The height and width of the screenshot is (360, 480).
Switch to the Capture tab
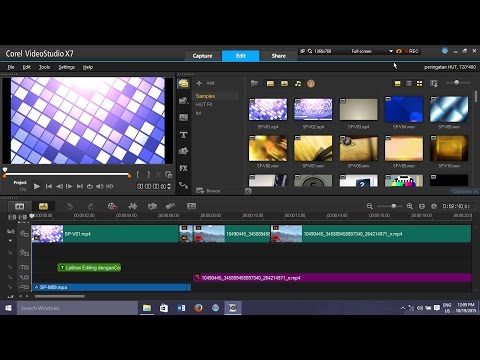pos(202,56)
